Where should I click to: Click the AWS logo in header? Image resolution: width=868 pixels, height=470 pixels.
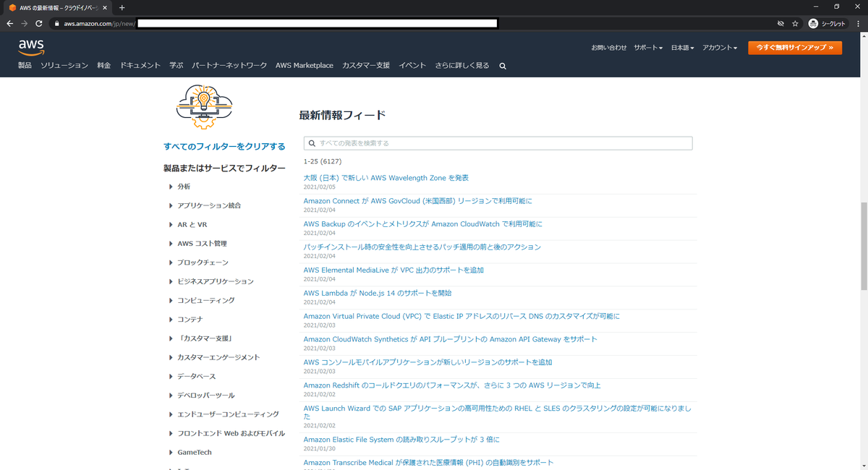click(x=31, y=46)
